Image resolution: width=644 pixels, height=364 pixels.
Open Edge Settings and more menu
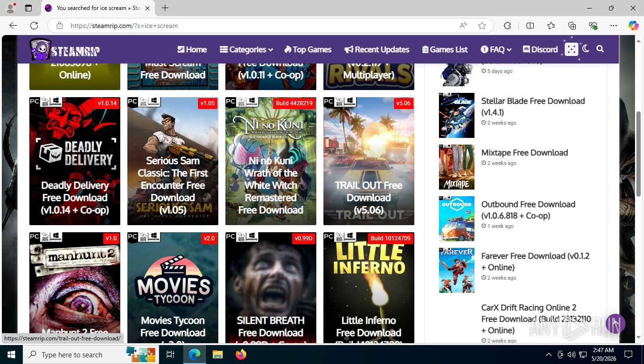pyautogui.click(x=614, y=26)
